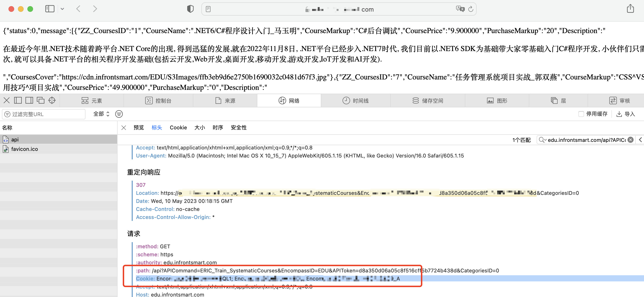
Task: Open the 全部 resource type dropdown
Action: point(101,114)
